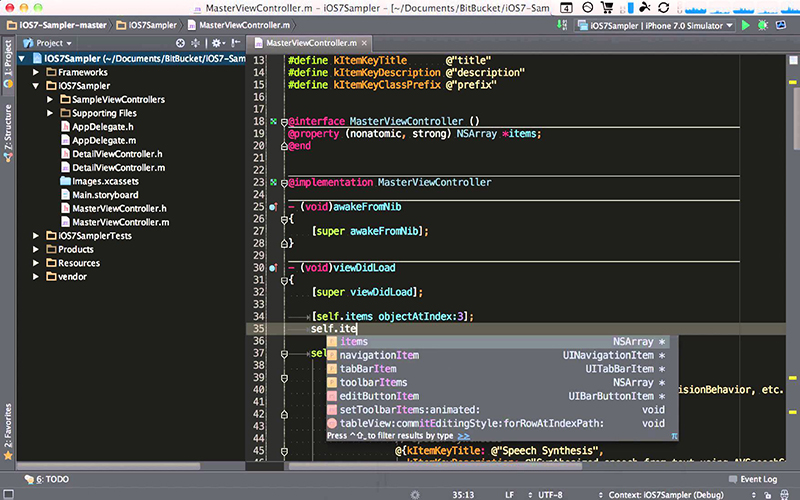Click the Event Log speech bubble icon
Image resolution: width=800 pixels, height=500 pixels.
(733, 479)
